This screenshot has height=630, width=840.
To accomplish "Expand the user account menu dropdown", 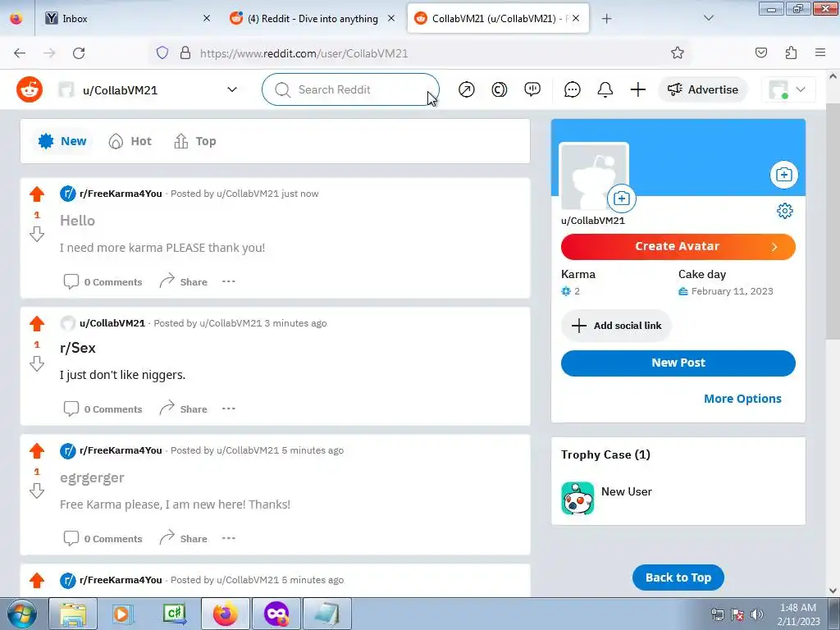I will tap(801, 89).
